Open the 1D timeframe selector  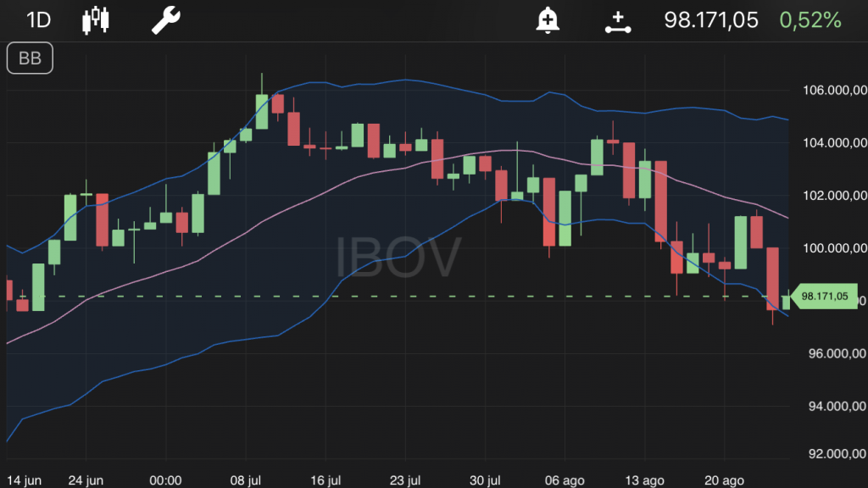pos(39,20)
